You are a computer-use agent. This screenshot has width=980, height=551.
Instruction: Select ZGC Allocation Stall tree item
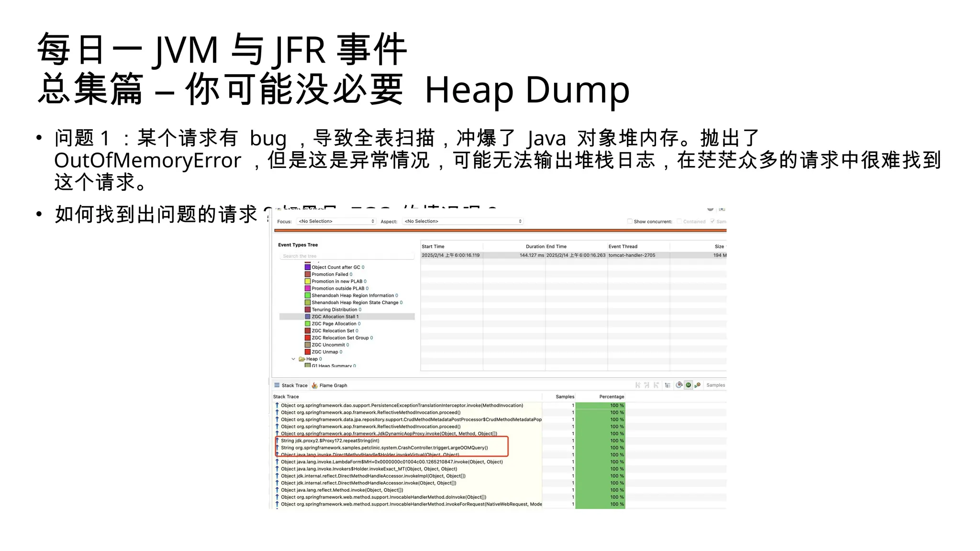point(347,317)
